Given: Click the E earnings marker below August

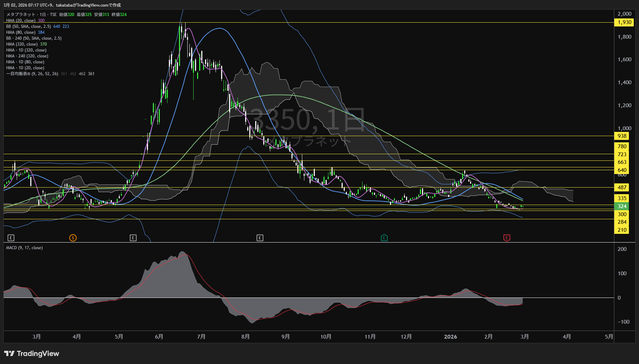Looking at the screenshot, I should click(260, 238).
